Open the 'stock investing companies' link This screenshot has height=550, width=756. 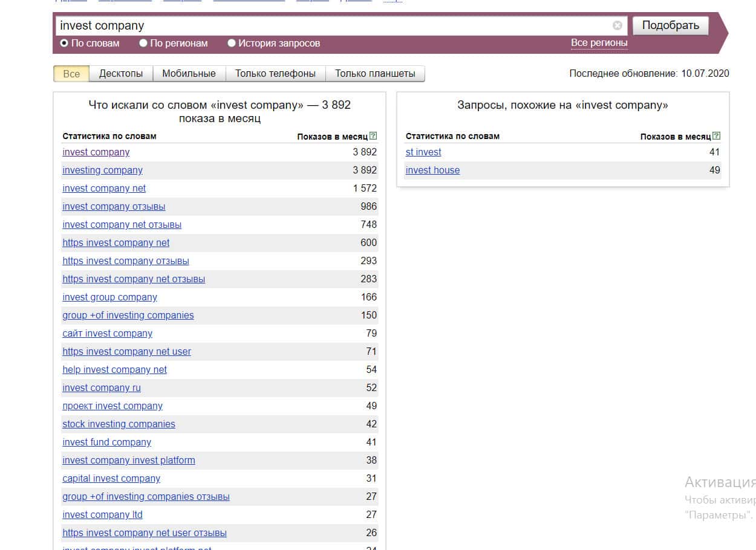point(119,424)
